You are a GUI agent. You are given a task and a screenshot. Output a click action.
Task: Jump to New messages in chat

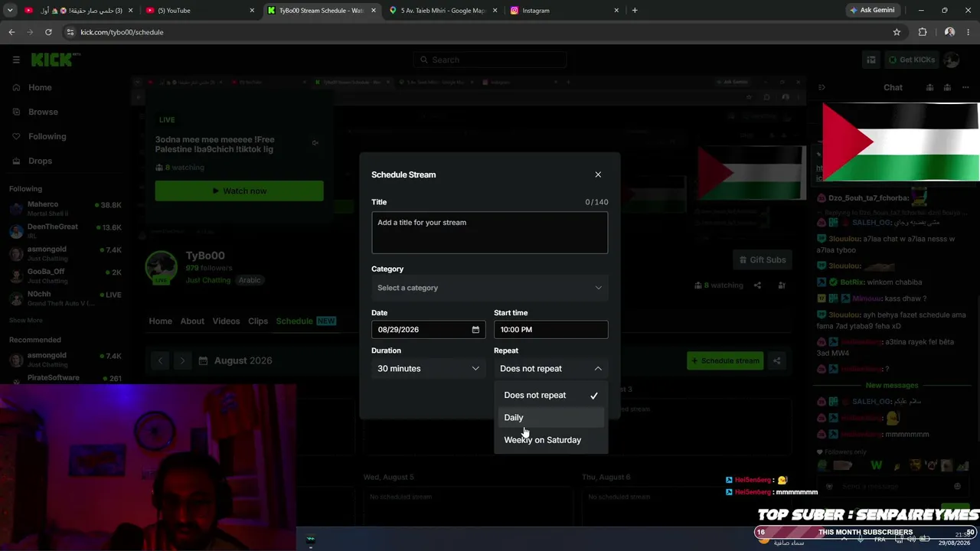pyautogui.click(x=891, y=386)
